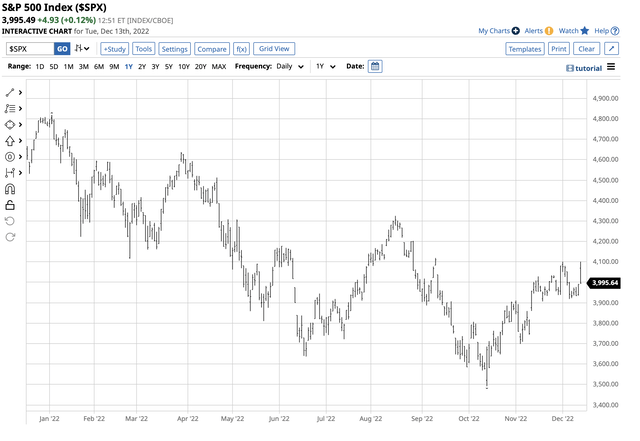Add chart to My Charts

coord(499,31)
